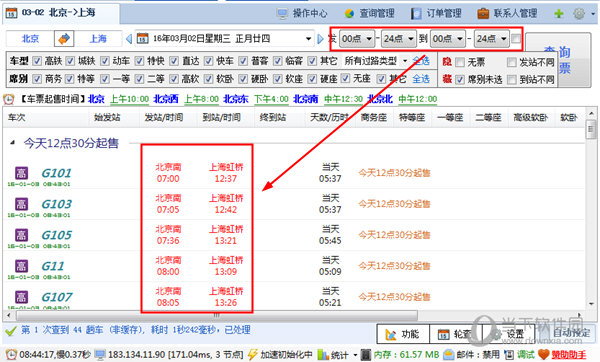Click the 北京 departure station field
Viewport: 600px width, 362px height.
pyautogui.click(x=30, y=39)
